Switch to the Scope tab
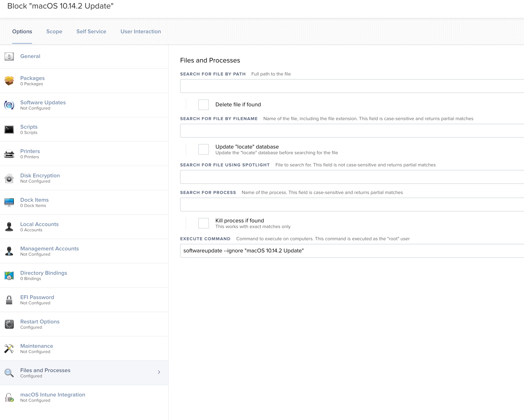 (54, 32)
